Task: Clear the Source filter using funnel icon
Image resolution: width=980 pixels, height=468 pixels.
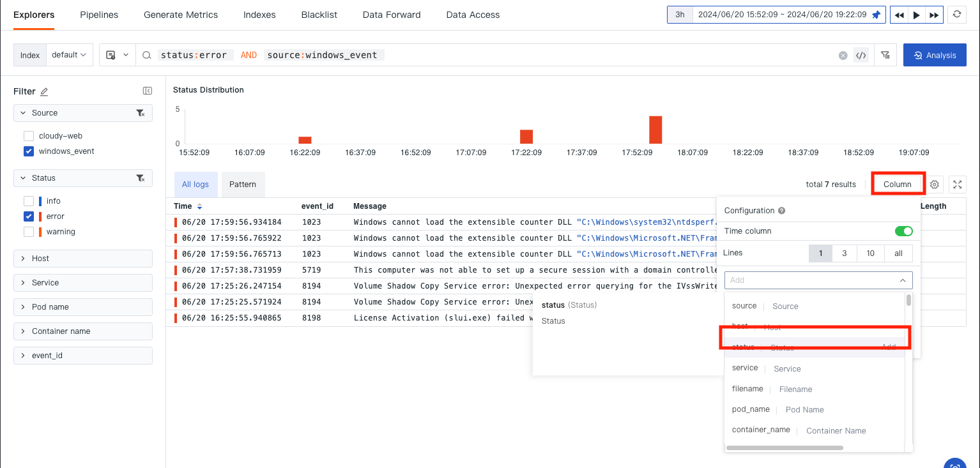Action: pyautogui.click(x=141, y=113)
